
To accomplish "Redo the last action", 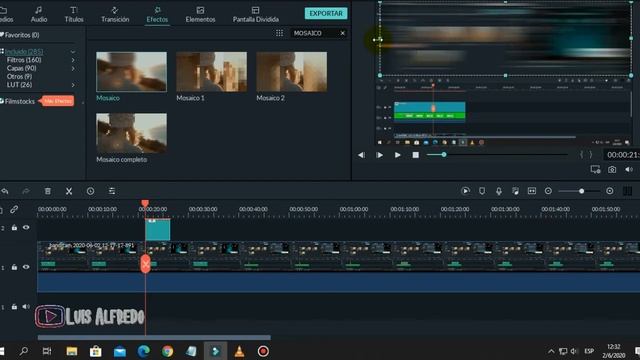I will point(26,191).
